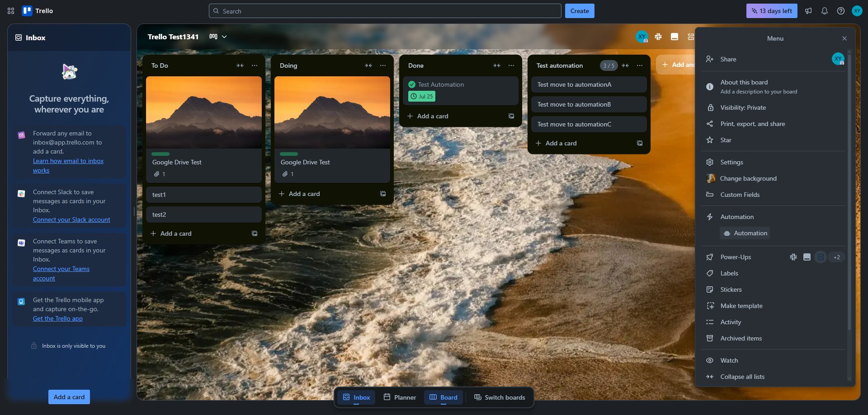Open board Settings
This screenshot has height=415, width=868.
[x=773, y=162]
